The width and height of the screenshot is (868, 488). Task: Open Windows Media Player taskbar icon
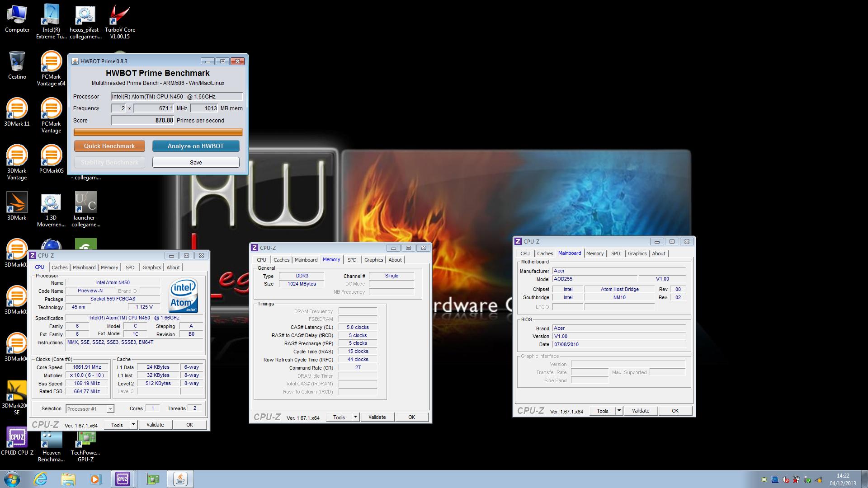(96, 479)
